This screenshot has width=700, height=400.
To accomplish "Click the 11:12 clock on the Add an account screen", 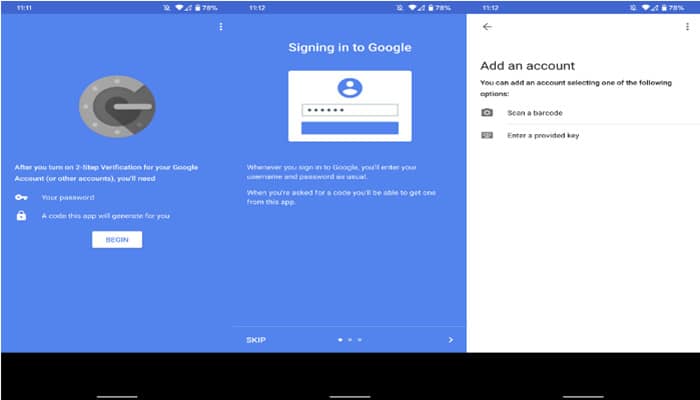I will 490,8.
